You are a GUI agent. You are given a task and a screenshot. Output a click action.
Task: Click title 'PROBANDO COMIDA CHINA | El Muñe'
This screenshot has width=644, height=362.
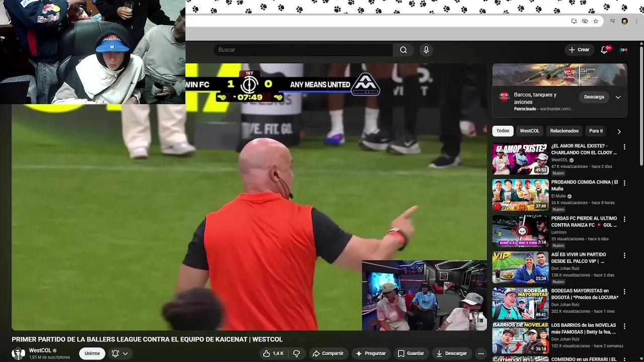[584, 185]
